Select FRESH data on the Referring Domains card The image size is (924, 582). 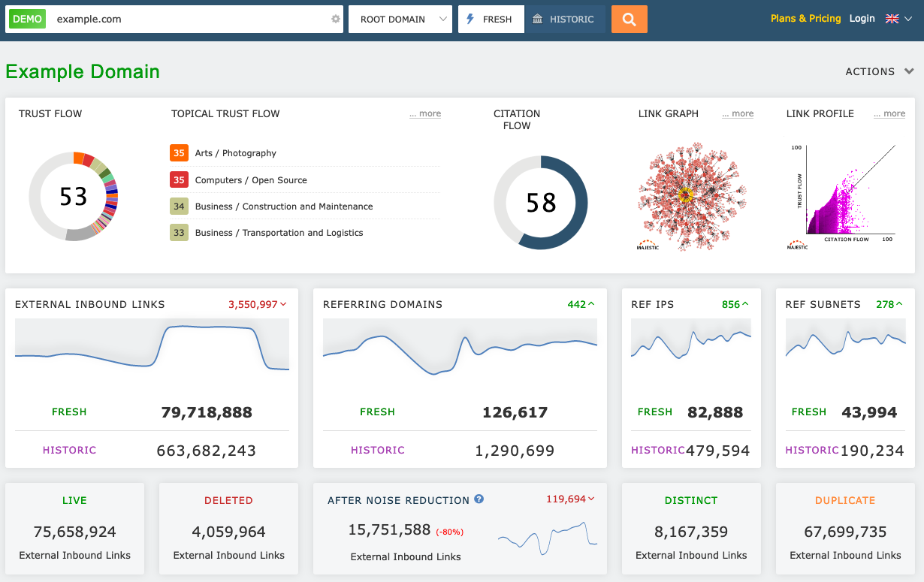pyautogui.click(x=377, y=412)
